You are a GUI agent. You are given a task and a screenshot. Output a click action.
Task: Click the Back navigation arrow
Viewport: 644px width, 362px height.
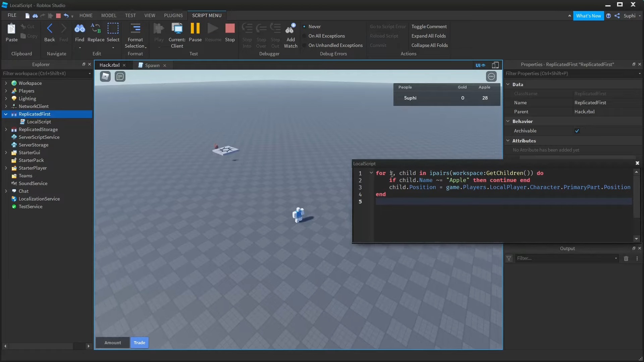49,29
